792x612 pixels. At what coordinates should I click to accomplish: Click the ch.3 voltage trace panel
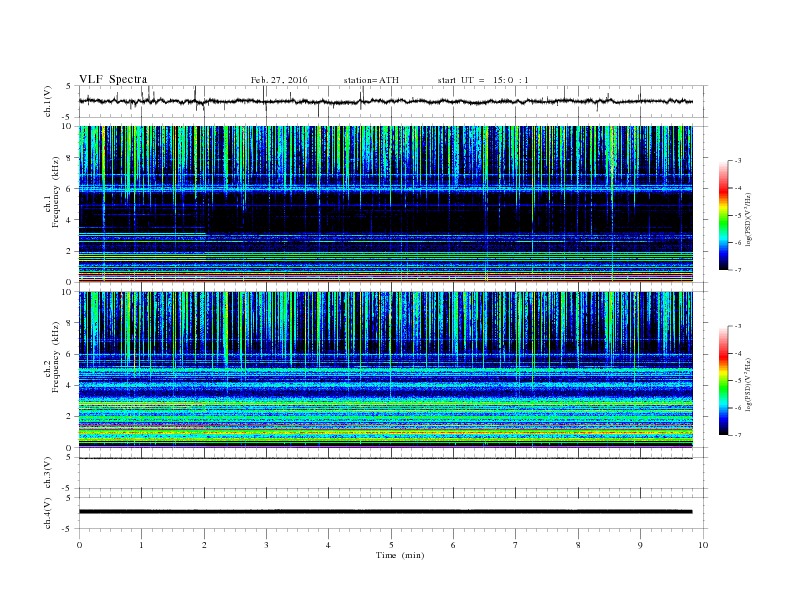click(392, 473)
